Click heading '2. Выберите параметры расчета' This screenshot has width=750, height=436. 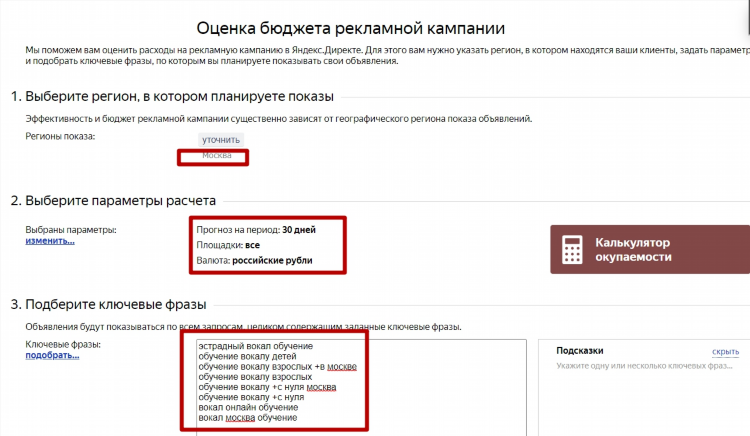point(113,201)
